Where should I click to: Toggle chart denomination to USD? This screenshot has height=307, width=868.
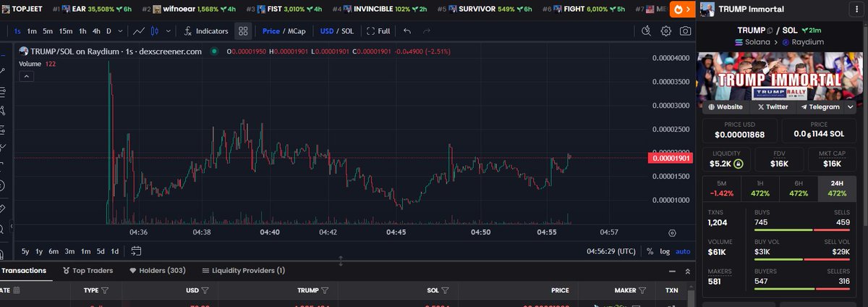point(327,31)
